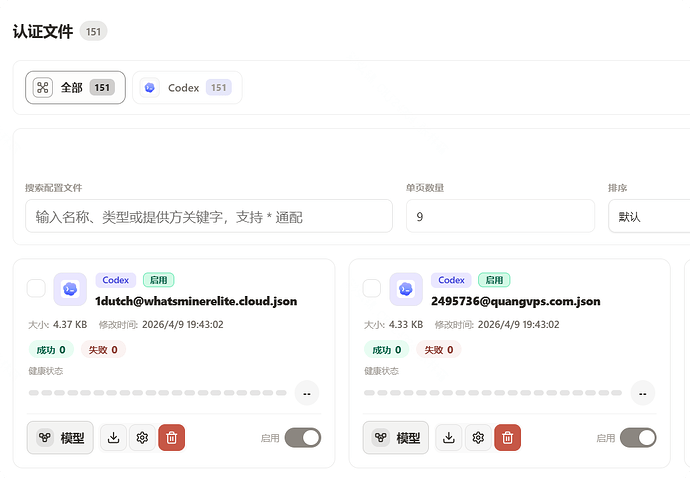The height and width of the screenshot is (478, 690).
Task: Select the 全部 filter tab
Action: [x=75, y=88]
